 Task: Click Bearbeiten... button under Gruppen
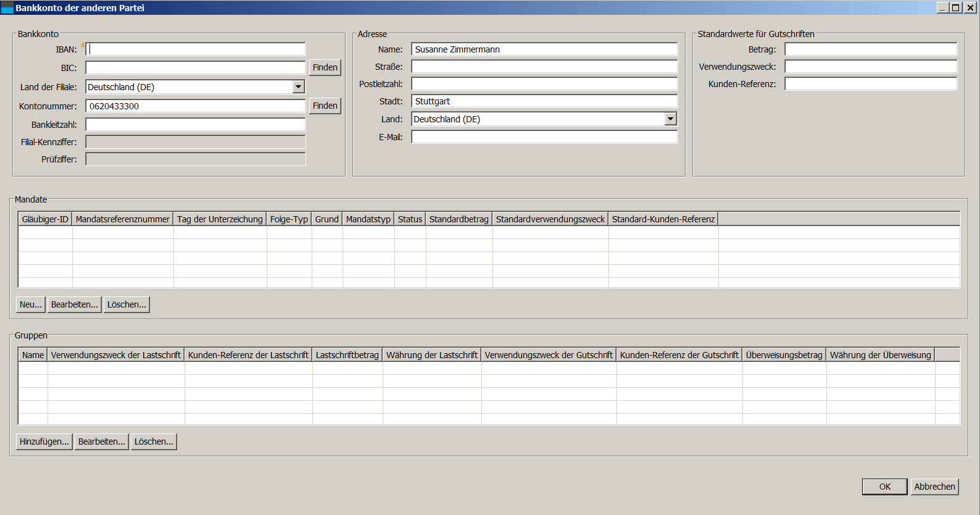102,442
